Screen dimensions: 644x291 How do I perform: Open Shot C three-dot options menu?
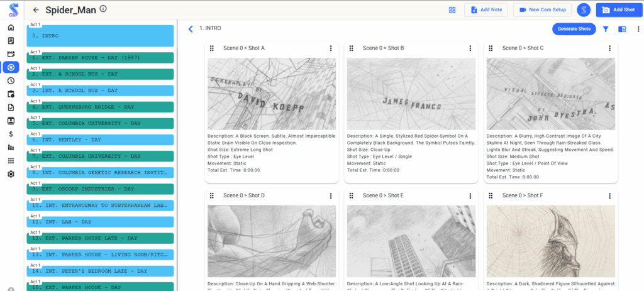coord(610,48)
